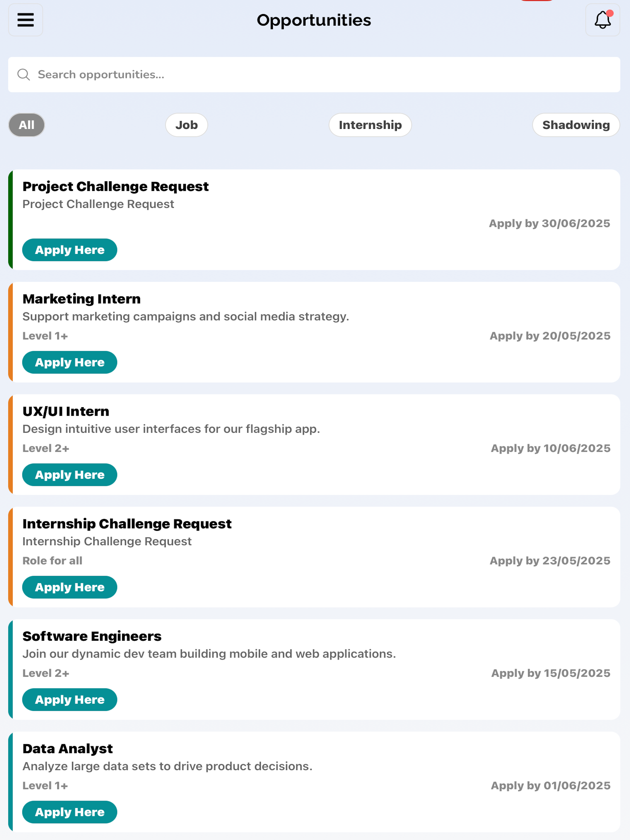Click the search magnifier icon
Screen dimensions: 630x840
(24, 74)
